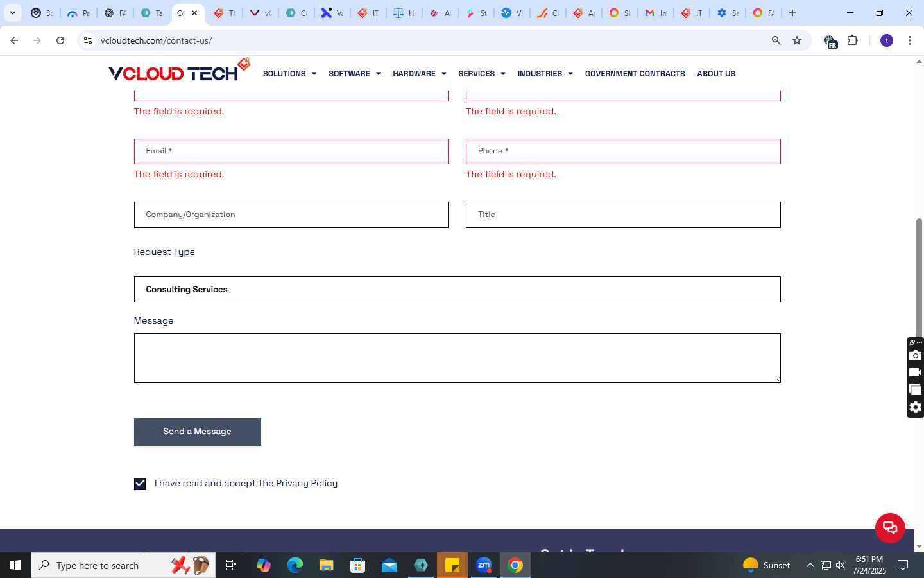Click the volume speaker icon in tray
Viewport: 924px width, 578px height.
pyautogui.click(x=841, y=565)
